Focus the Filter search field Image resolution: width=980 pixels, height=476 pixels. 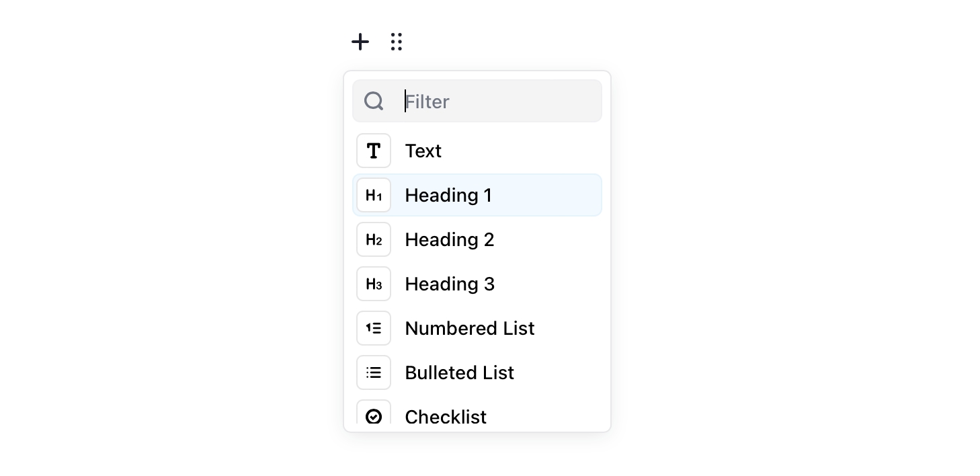[497, 102]
